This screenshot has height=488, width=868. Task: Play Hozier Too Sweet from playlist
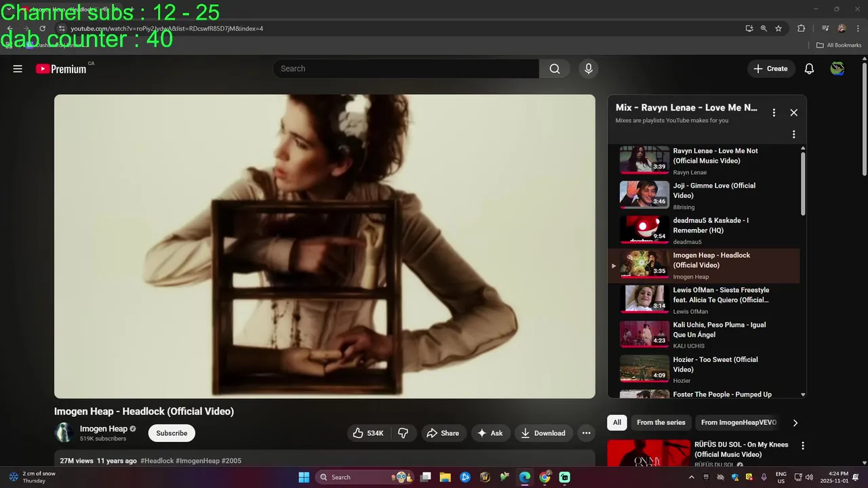(x=705, y=369)
